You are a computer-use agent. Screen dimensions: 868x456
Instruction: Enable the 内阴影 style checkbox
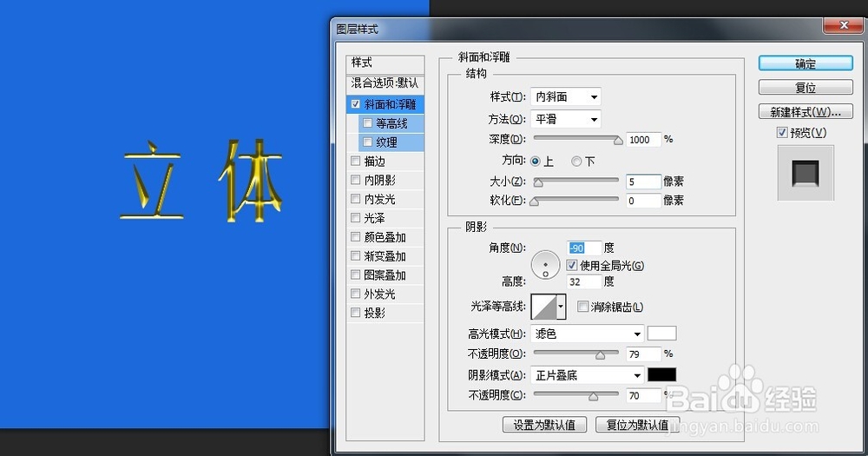coord(355,180)
